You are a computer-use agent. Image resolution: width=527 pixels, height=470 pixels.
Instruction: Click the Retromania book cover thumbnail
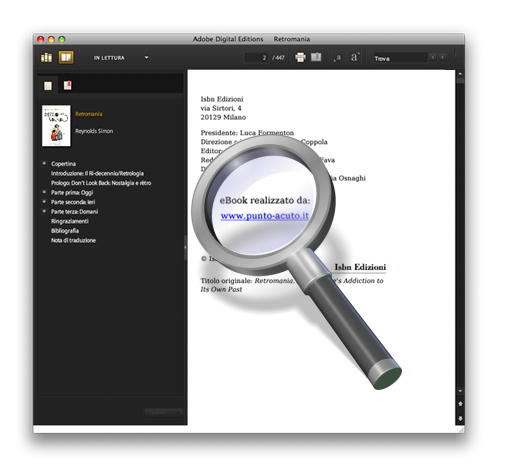(x=56, y=126)
